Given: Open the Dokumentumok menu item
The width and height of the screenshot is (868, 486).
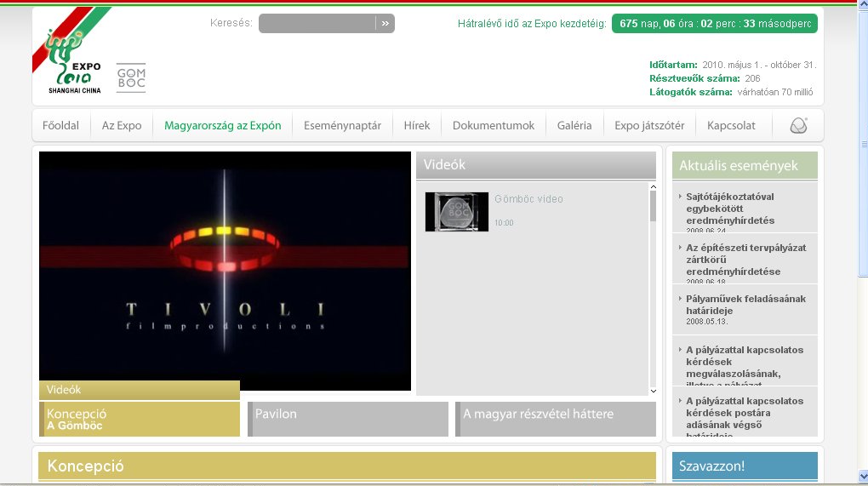Looking at the screenshot, I should (x=494, y=126).
